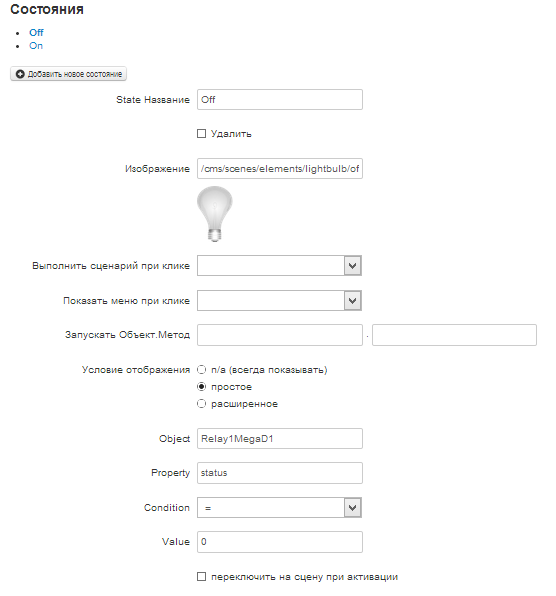Select the простое radio option
The image size is (556, 596).
(x=201, y=387)
